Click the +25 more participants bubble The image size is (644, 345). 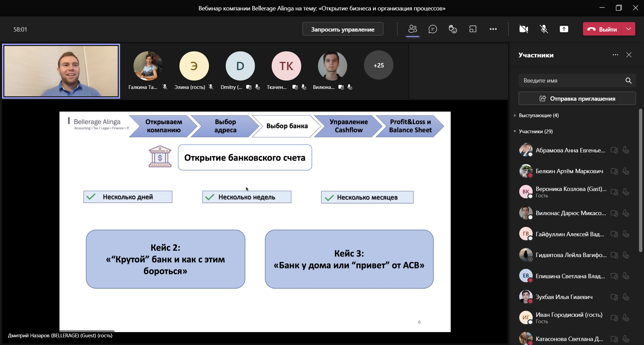(x=379, y=65)
